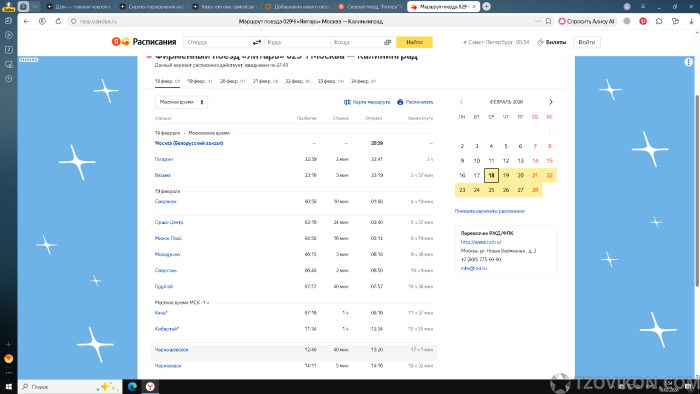The height and width of the screenshot is (394, 700).
Task: Open the Вязьма station link
Action: coord(162,175)
